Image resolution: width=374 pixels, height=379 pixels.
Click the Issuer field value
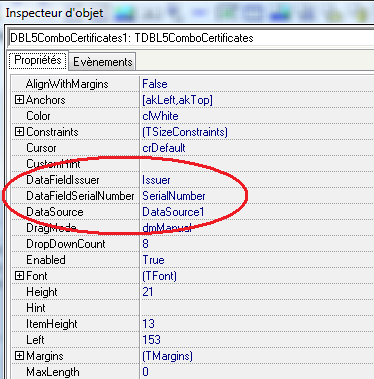click(156, 180)
